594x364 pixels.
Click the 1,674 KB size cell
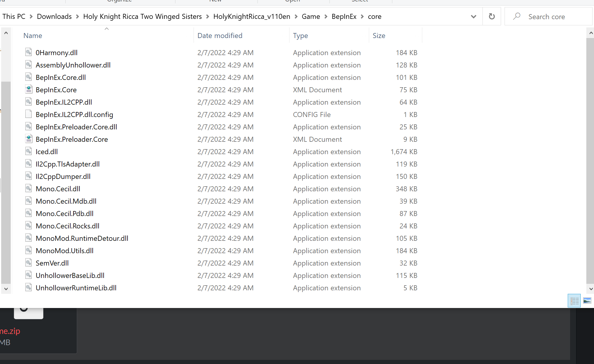click(x=404, y=152)
